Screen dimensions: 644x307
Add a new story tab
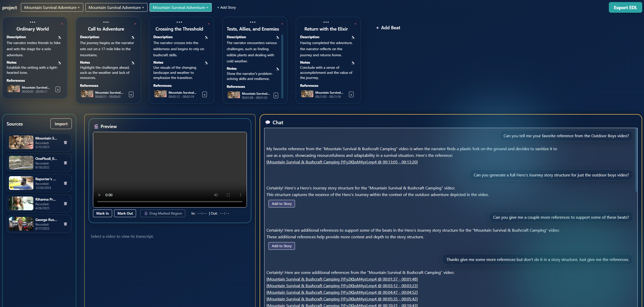(226, 8)
